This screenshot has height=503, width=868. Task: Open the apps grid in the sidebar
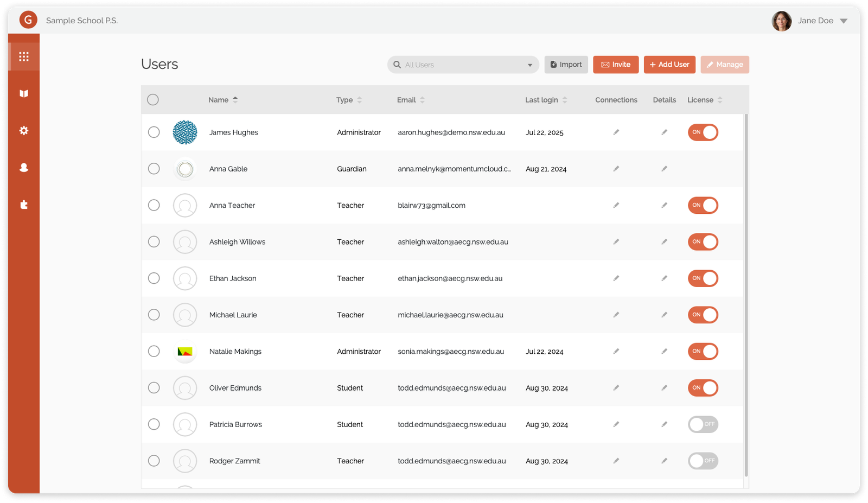[x=23, y=56]
